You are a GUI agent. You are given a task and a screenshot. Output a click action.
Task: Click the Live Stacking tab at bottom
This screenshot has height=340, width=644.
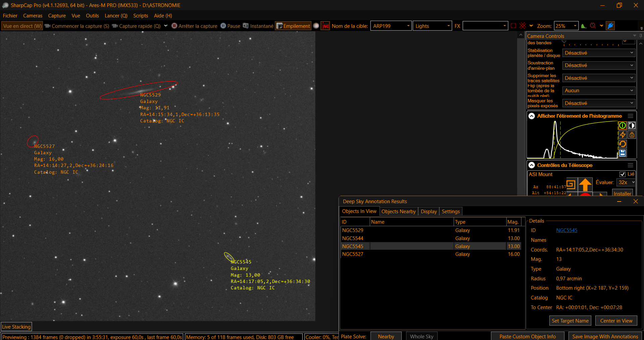click(16, 327)
